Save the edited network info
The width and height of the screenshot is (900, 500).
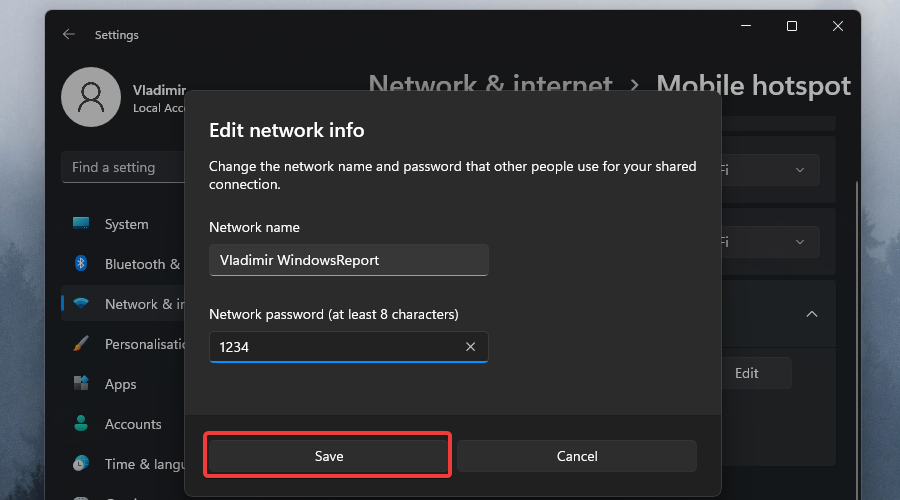click(329, 456)
